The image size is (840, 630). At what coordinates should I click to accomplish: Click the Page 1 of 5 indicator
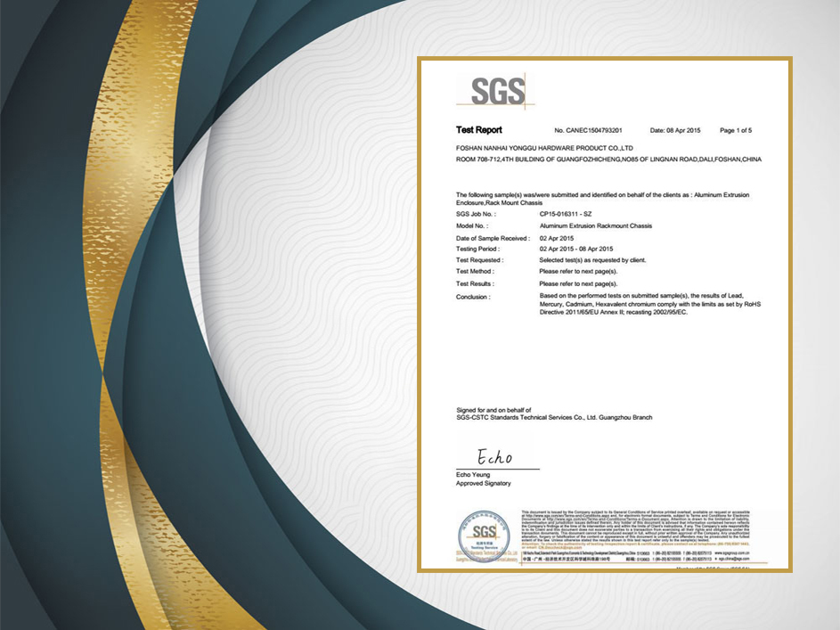coord(736,131)
